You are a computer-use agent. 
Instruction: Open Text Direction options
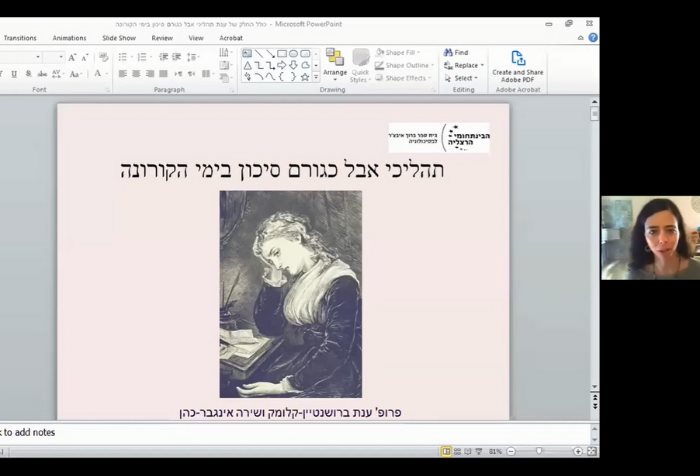(x=225, y=53)
